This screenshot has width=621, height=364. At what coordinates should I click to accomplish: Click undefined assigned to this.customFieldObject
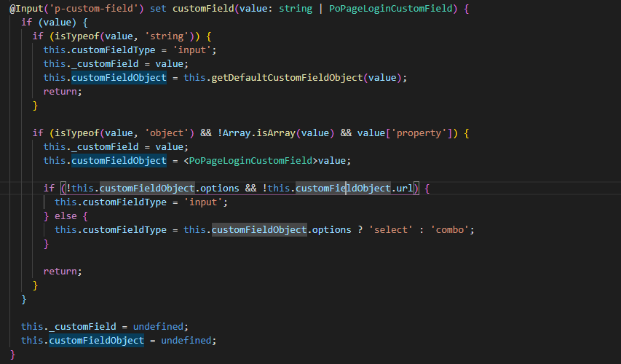click(186, 341)
